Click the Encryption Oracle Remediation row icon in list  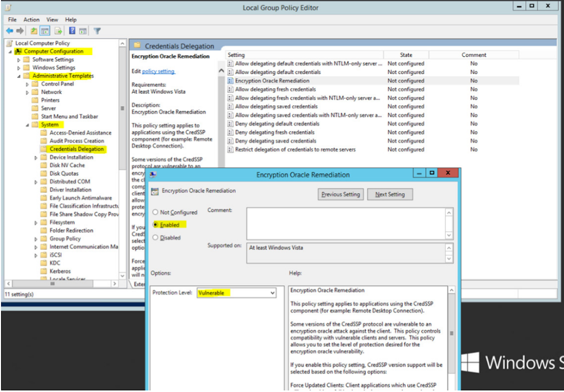[231, 81]
